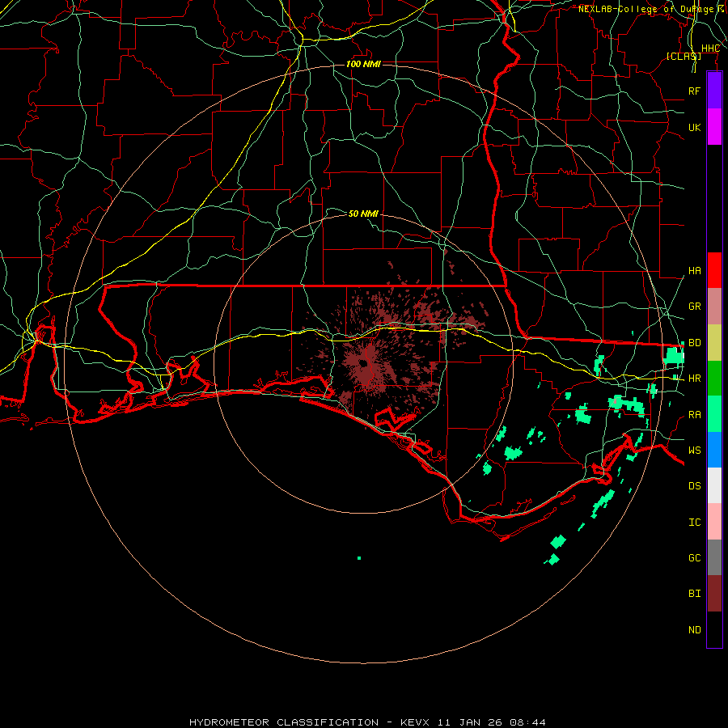Click the IC pink legend swatch
728x728 pixels.
coord(714,522)
